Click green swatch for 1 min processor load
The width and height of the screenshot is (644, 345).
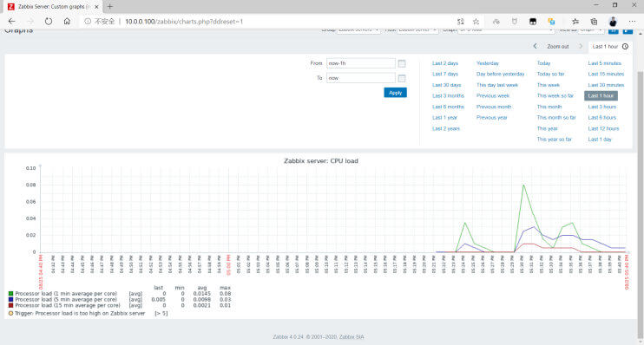tap(11, 294)
